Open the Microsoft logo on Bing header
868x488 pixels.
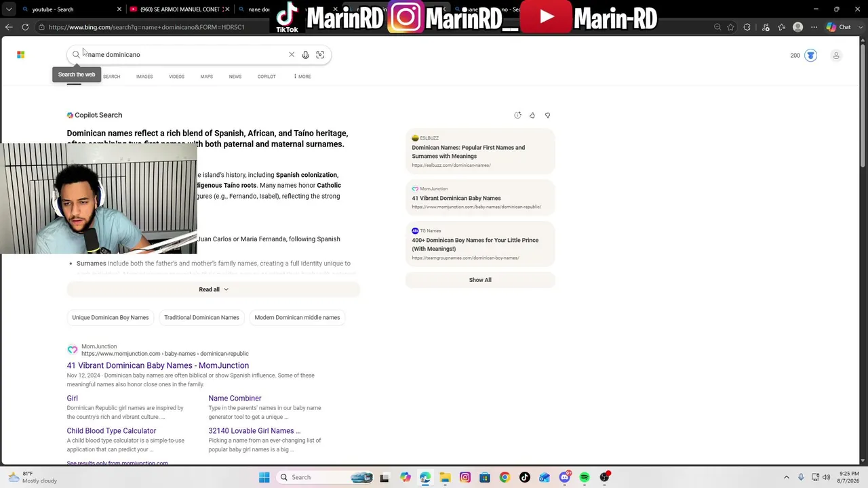[20, 55]
